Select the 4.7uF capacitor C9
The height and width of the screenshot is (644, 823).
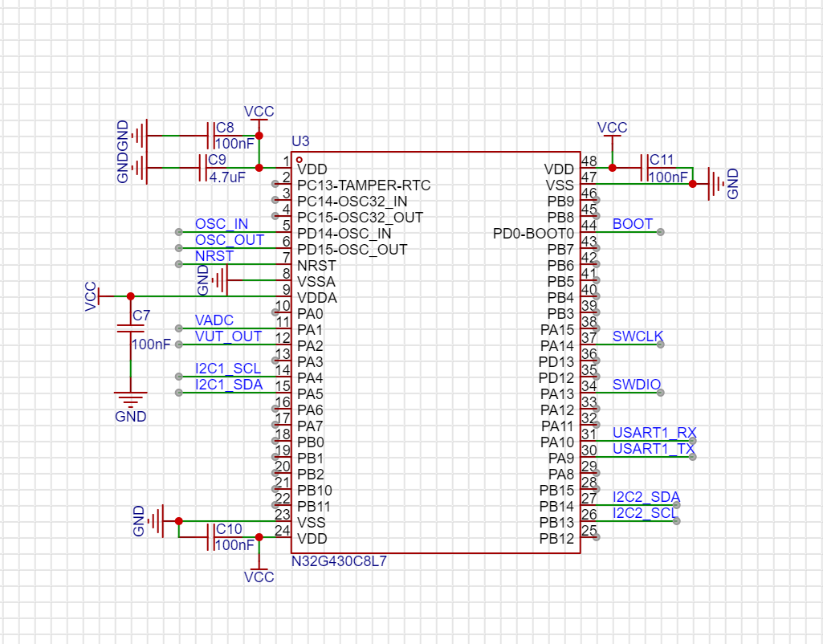click(202, 167)
